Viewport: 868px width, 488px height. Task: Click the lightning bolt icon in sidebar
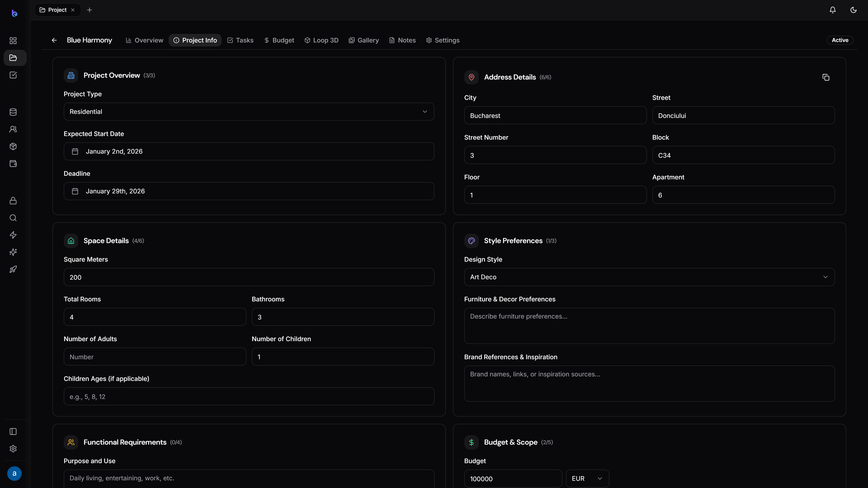pos(13,235)
